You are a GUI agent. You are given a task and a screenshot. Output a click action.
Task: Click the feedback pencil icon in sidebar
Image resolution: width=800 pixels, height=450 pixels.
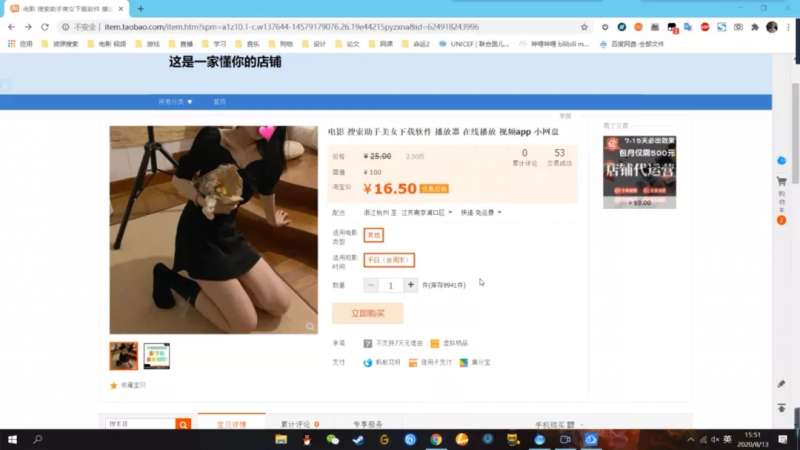tap(781, 384)
